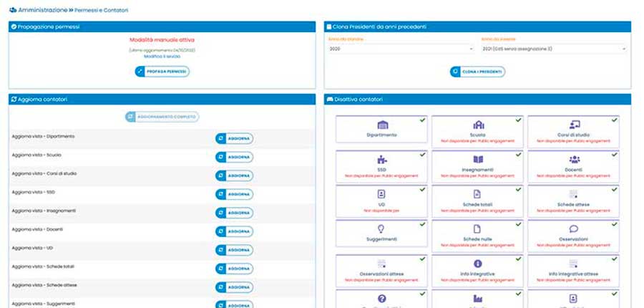This screenshot has width=644, height=308.
Task: Click the Modifica il servizio link
Action: coord(162,57)
